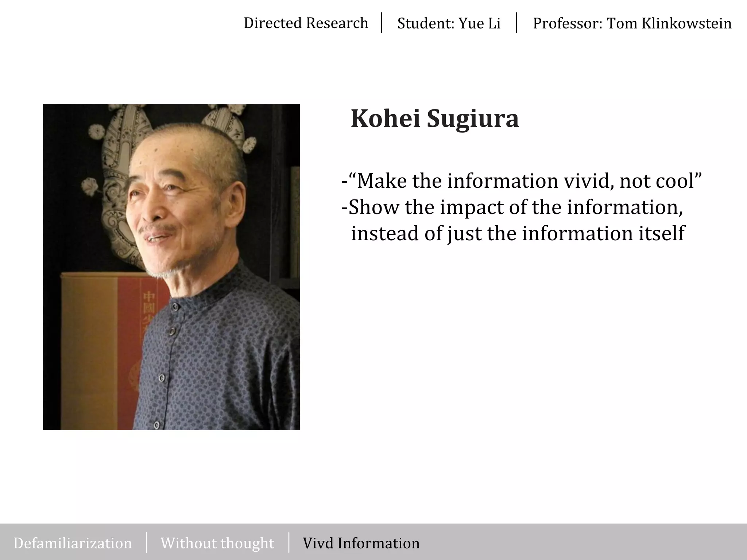The width and height of the screenshot is (747, 560).
Task: Click the 'Kohei Sugiura' heading
Action: click(434, 119)
